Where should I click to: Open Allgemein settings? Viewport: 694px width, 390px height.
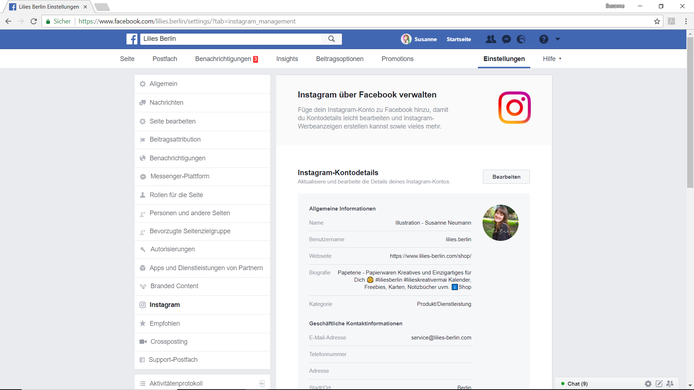[202, 84]
